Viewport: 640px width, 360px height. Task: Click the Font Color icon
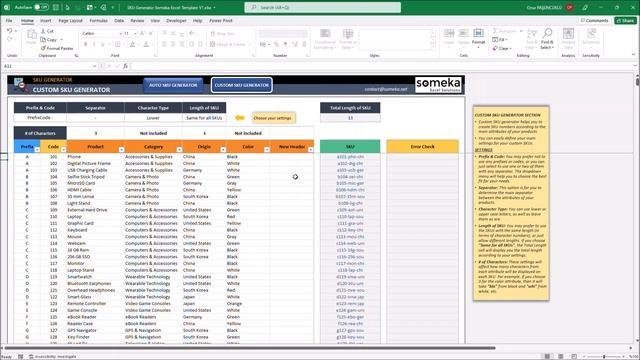(146, 44)
